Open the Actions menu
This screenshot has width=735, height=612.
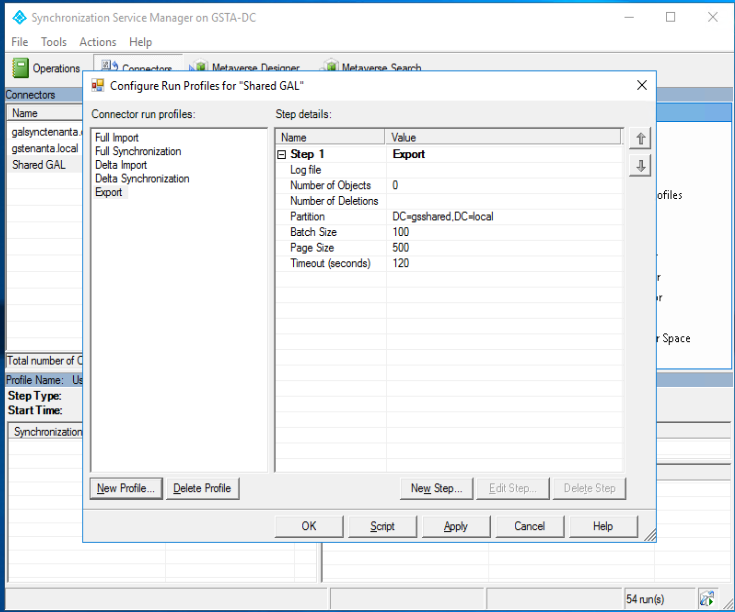[98, 42]
